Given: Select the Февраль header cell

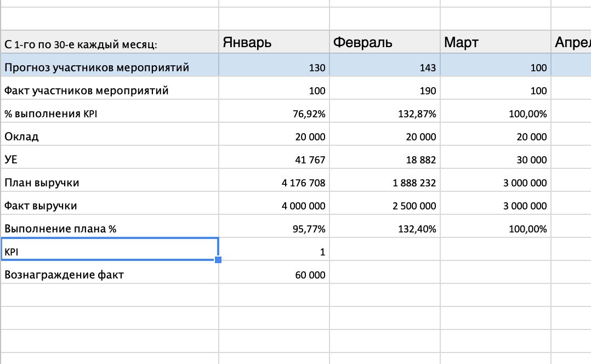Looking at the screenshot, I should [384, 42].
